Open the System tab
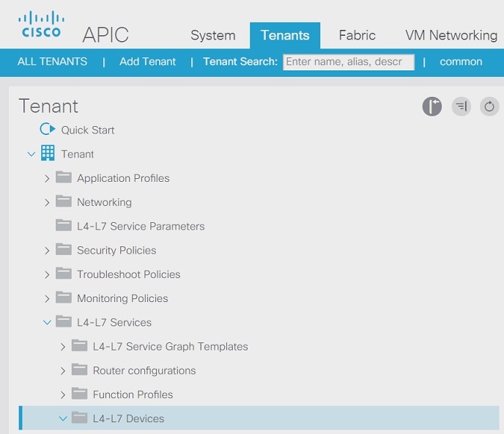This screenshot has width=504, height=434. click(x=212, y=35)
